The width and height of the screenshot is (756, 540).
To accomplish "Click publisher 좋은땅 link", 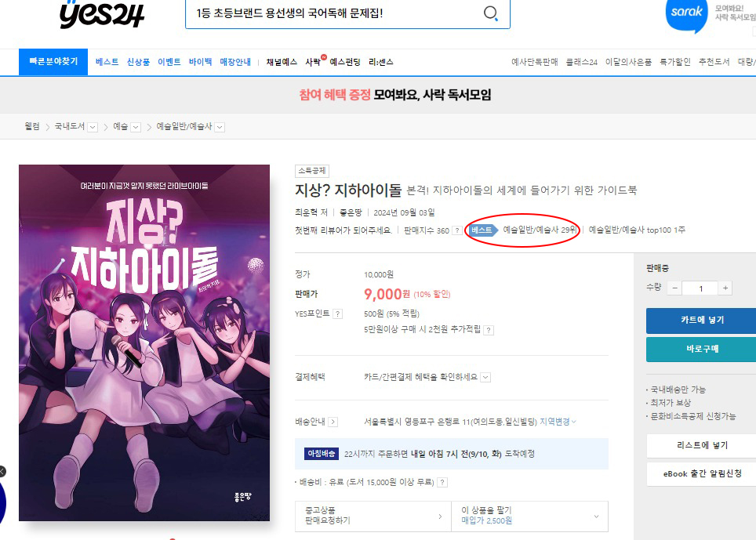I will (x=351, y=212).
